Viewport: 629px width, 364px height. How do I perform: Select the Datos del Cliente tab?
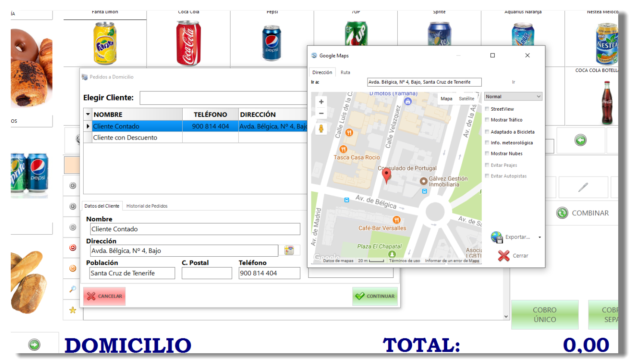point(102,206)
